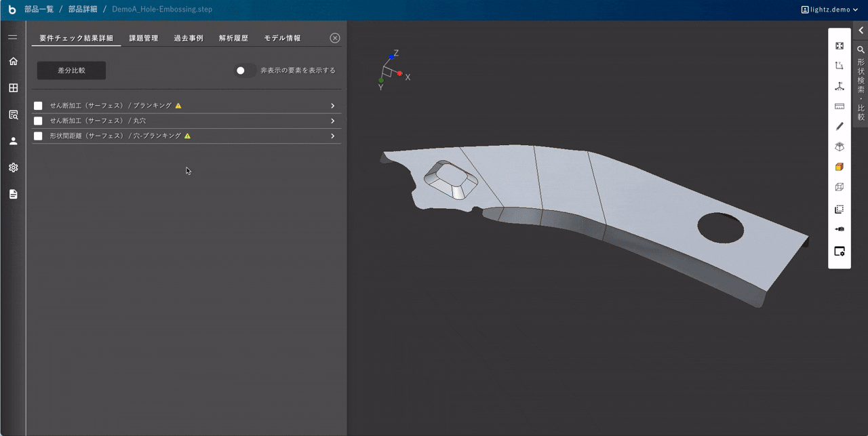
Task: Click the fit-to-view icon in viewer toolbar
Action: click(x=840, y=46)
